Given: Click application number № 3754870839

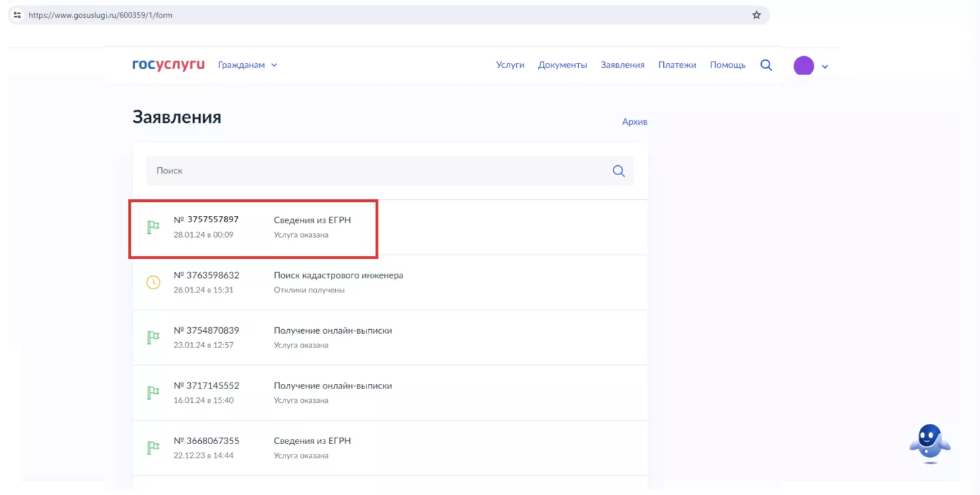Looking at the screenshot, I should click(x=206, y=330).
